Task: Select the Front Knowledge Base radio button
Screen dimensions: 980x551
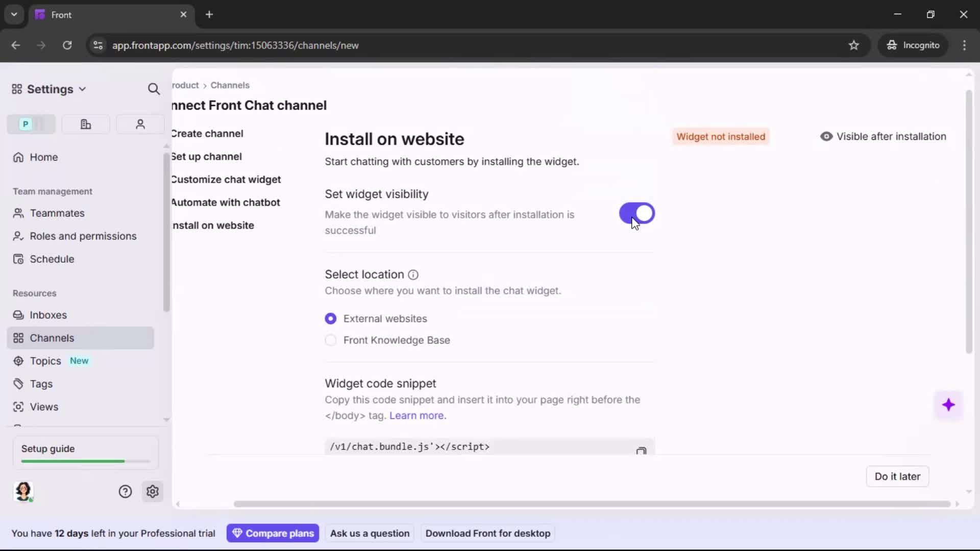Action: click(x=331, y=340)
